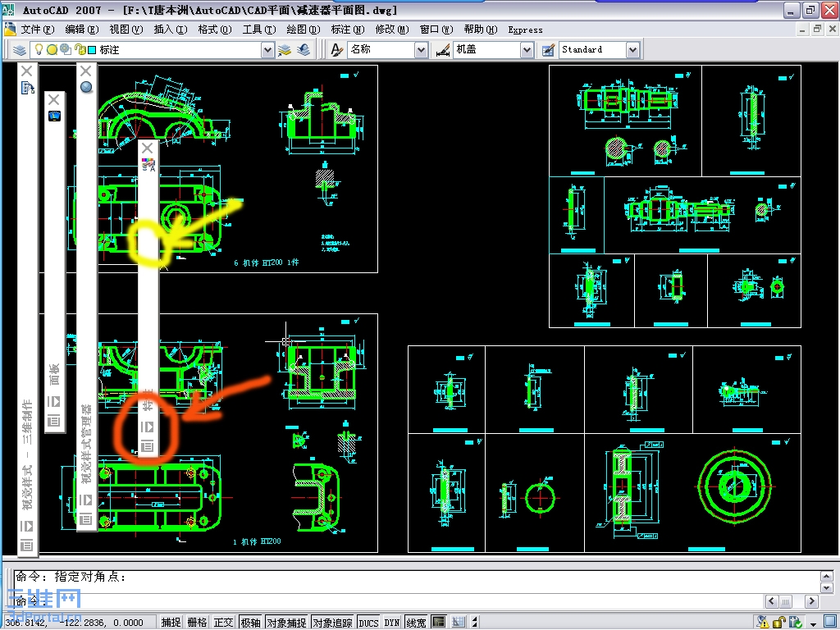Click the Make Object's Layer Current icon
This screenshot has height=630, width=840.
284,50
